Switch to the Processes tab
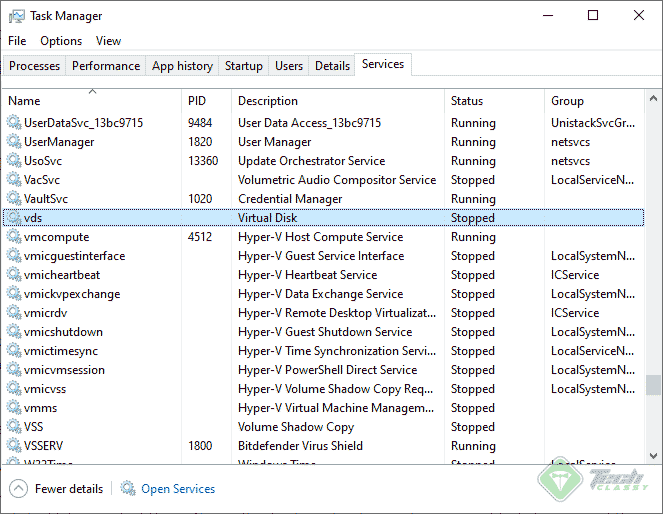Screen dimensions: 663x514 coord(34,66)
